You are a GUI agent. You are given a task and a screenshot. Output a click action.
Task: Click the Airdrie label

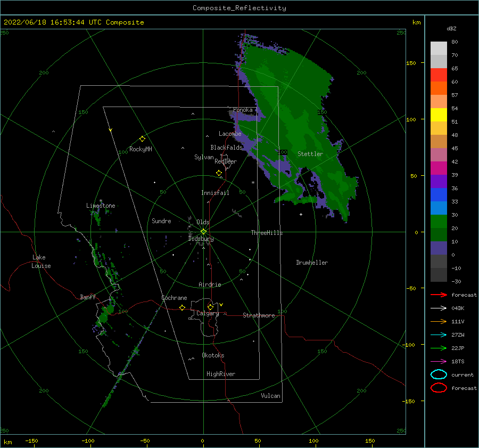tap(210, 284)
